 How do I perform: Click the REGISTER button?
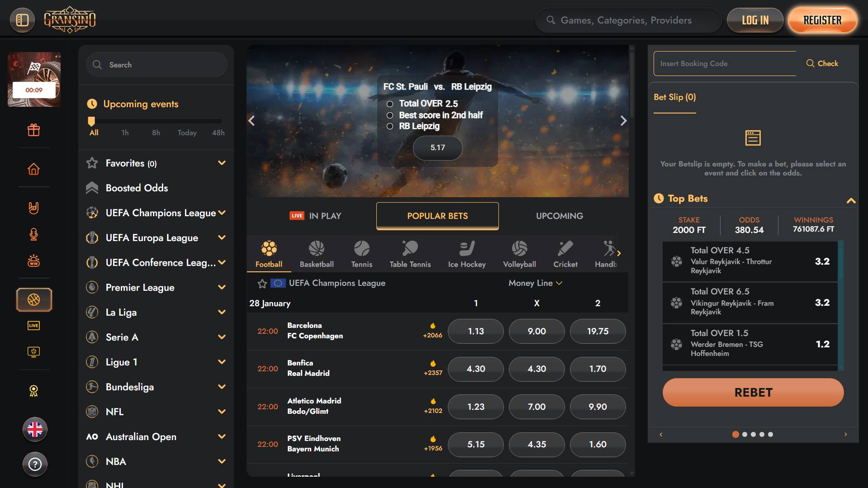pos(822,20)
